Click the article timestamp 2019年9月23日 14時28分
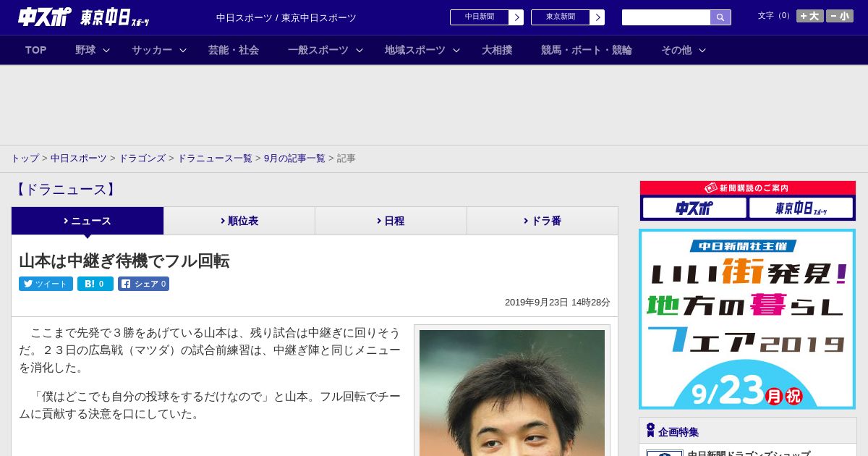Viewport: 868px width, 456px height. pyautogui.click(x=558, y=303)
